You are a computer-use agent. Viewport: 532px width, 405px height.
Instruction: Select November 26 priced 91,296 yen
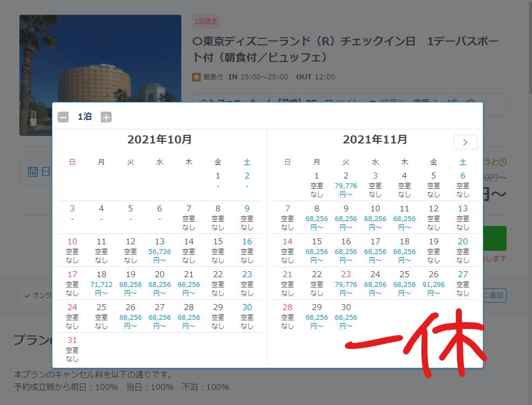(433, 284)
